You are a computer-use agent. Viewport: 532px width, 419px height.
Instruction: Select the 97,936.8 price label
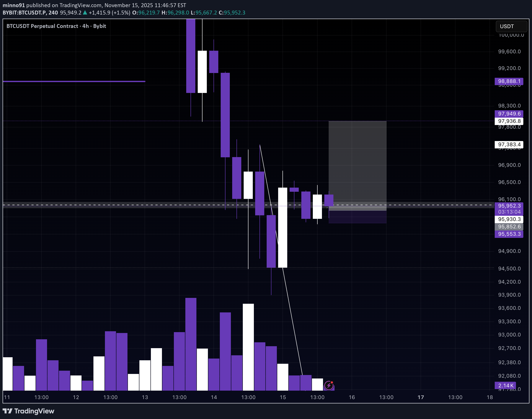click(x=509, y=121)
